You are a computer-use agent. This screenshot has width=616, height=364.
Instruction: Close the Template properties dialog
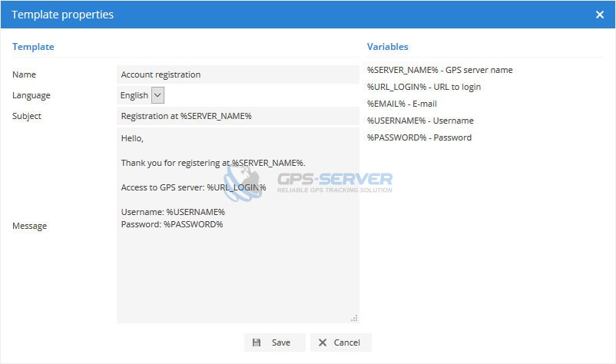599,15
